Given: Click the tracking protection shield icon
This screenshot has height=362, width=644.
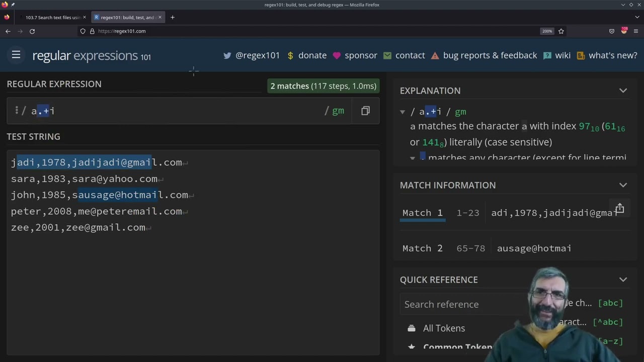Looking at the screenshot, I should (x=83, y=31).
